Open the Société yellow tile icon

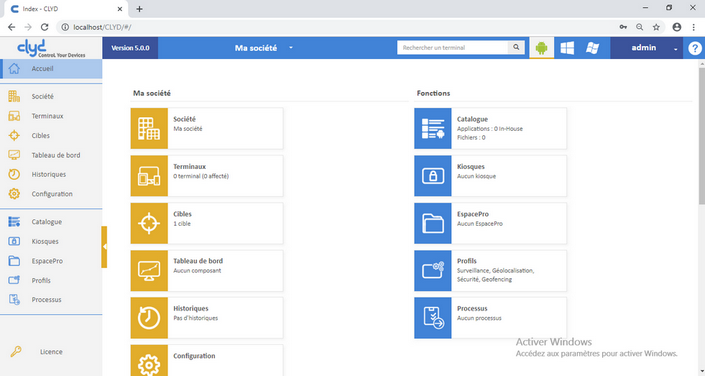149,128
